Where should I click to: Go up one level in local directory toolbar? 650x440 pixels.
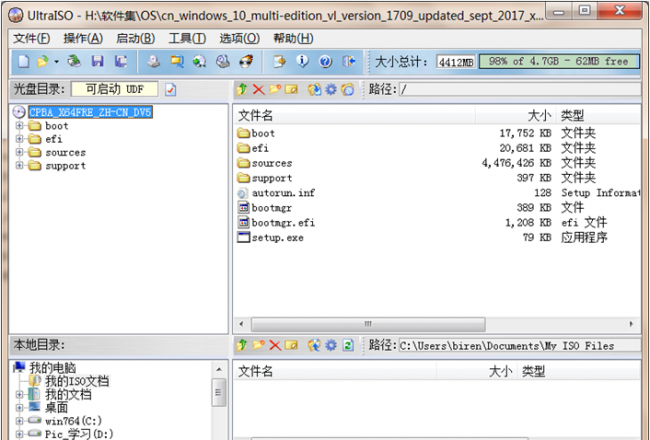[x=242, y=345]
